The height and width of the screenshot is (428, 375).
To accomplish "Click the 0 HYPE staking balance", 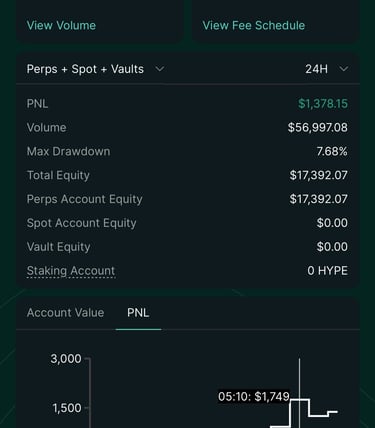I will point(327,271).
